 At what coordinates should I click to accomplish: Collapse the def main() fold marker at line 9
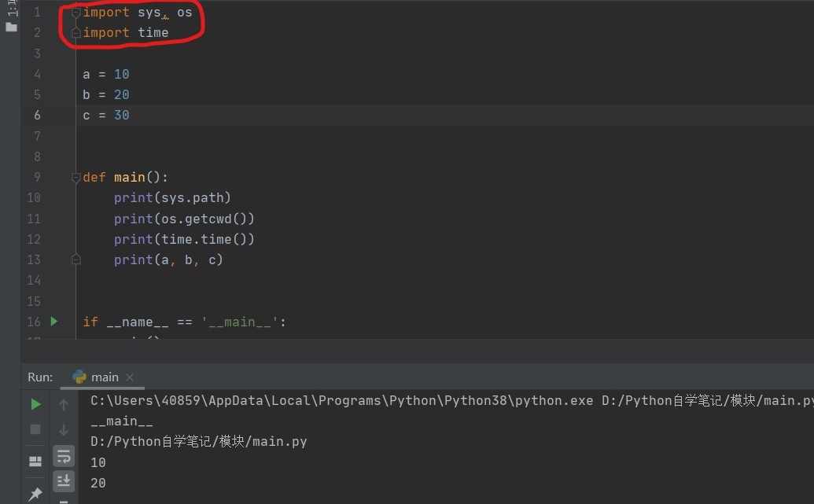pos(76,178)
